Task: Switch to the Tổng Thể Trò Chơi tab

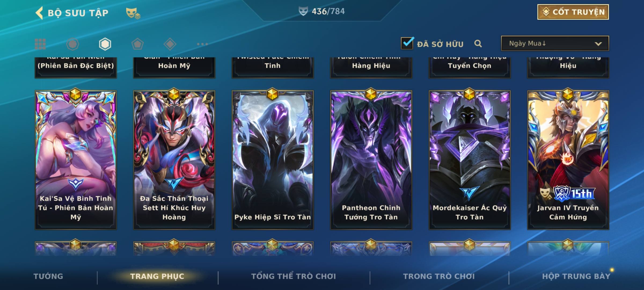Action: coord(294,276)
